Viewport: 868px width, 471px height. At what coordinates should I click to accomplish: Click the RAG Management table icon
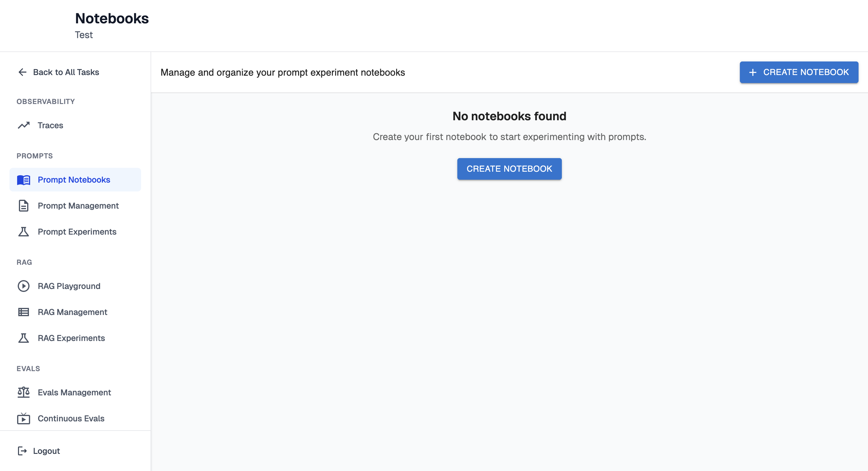point(24,312)
